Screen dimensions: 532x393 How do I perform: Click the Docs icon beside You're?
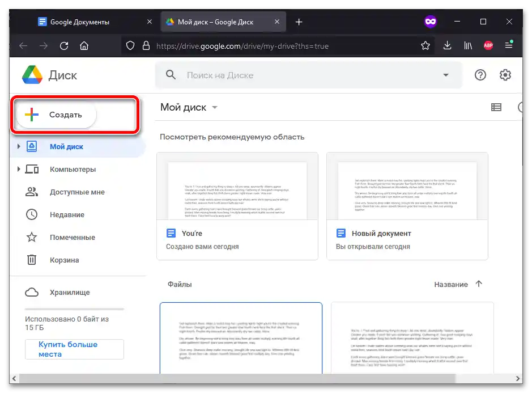click(x=171, y=233)
